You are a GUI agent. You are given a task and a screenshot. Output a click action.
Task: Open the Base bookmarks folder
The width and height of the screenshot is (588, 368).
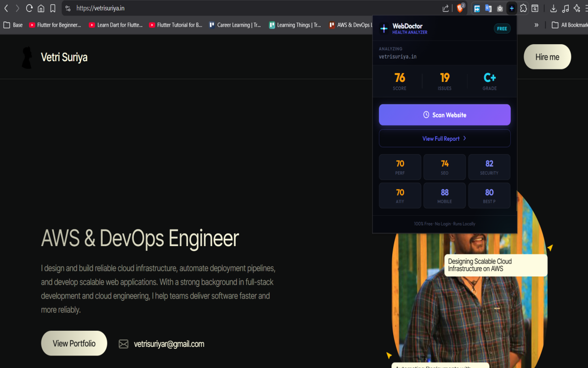point(13,25)
